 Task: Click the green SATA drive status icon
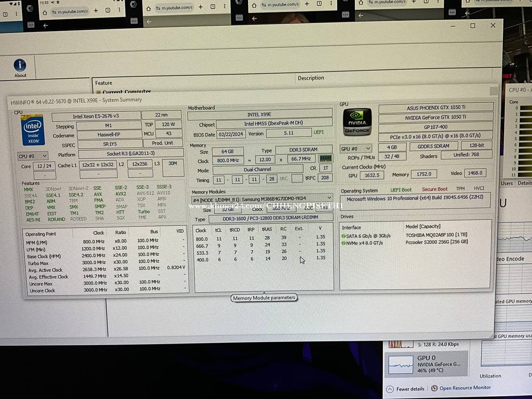point(343,236)
